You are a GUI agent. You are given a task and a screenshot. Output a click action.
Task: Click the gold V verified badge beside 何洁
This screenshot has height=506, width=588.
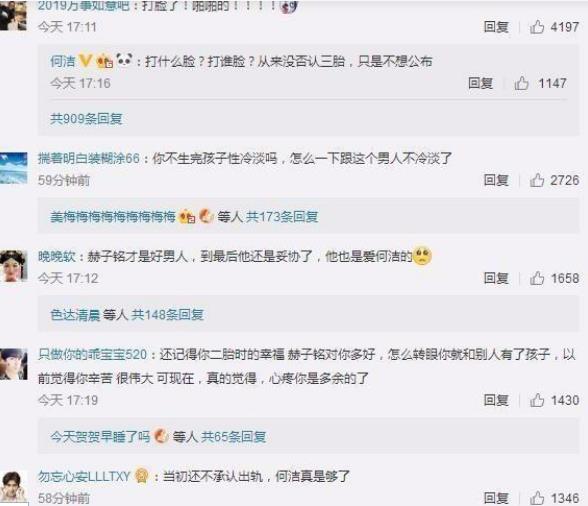[86, 61]
